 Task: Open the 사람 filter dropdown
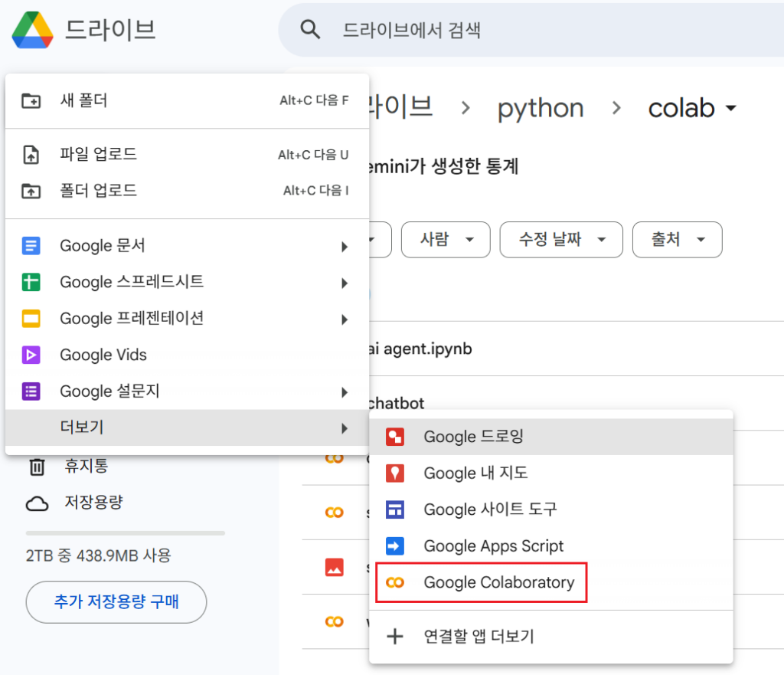tap(445, 240)
